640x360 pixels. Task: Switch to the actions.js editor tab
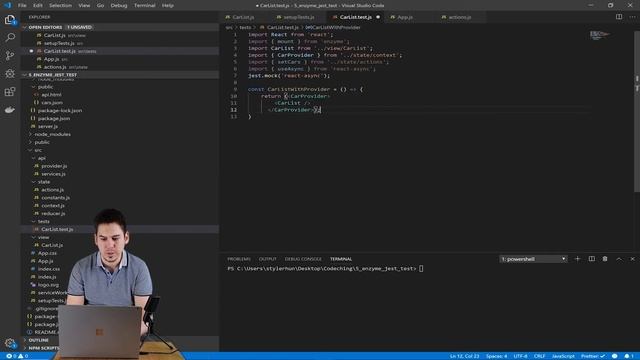pyautogui.click(x=460, y=17)
